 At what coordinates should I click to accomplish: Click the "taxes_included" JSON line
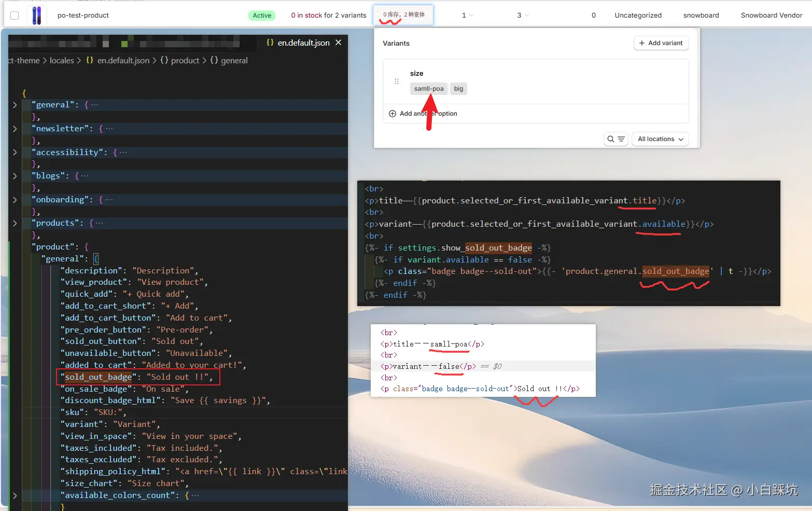coord(142,448)
